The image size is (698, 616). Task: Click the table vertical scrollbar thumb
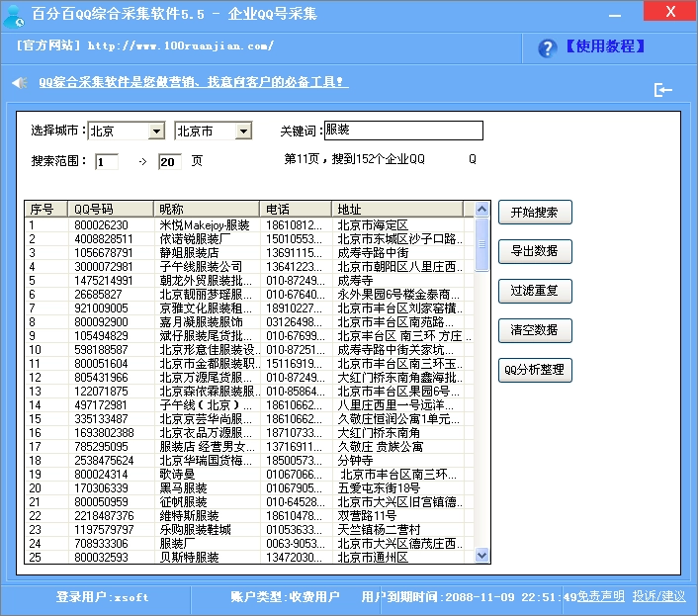(x=481, y=244)
